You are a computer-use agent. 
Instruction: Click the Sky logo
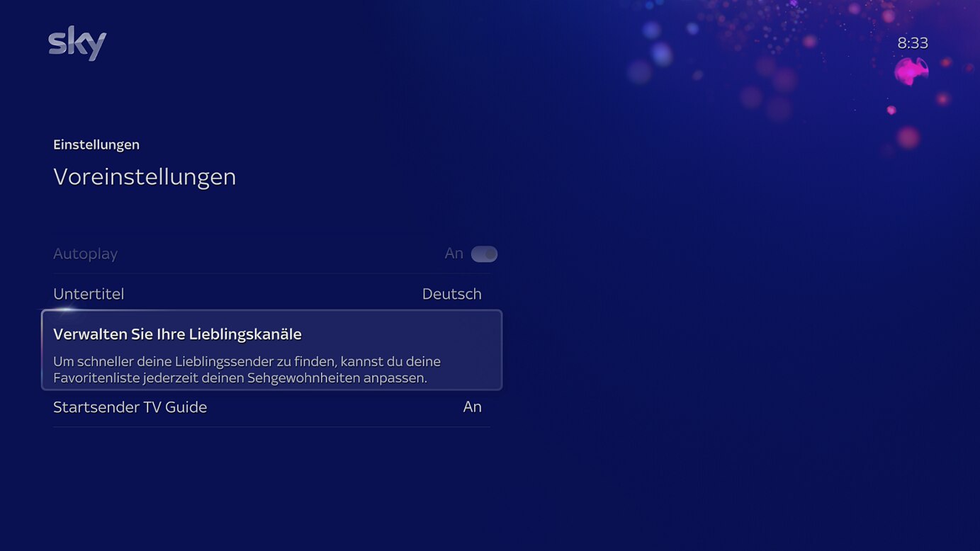point(77,42)
